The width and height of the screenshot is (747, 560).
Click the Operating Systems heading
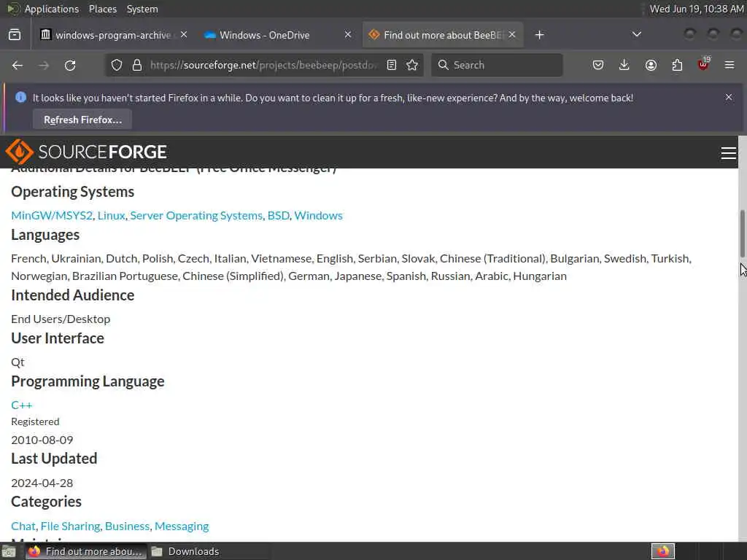point(72,192)
